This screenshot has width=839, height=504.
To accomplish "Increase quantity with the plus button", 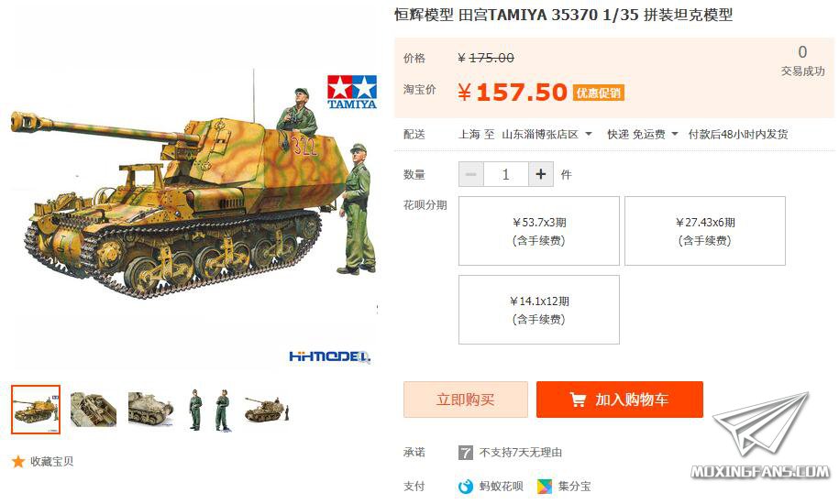I will pyautogui.click(x=541, y=174).
